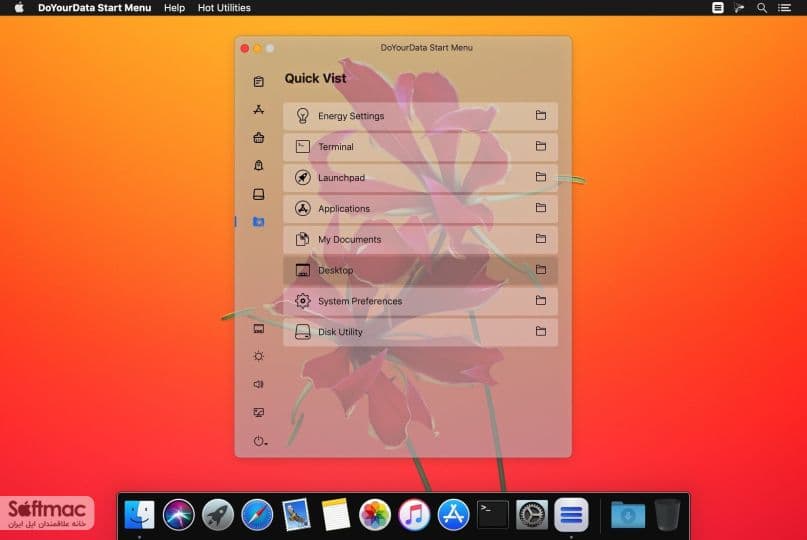Open Spotlight search in menu bar
Image resolution: width=807 pixels, height=540 pixels.
point(762,8)
